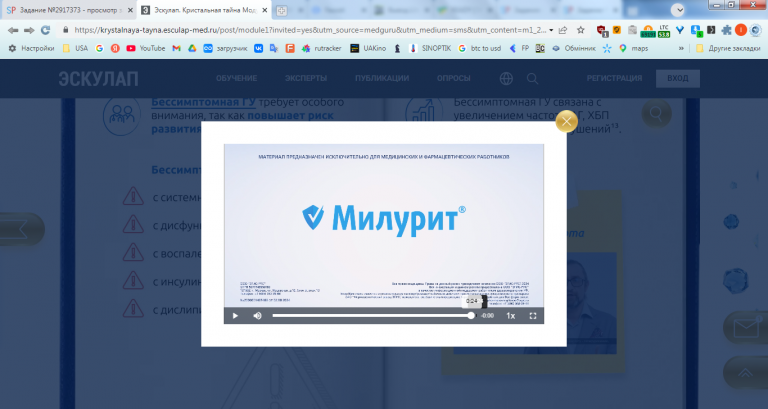The image size is (768, 409).
Task: Open the YouTube bookmark
Action: (x=146, y=48)
